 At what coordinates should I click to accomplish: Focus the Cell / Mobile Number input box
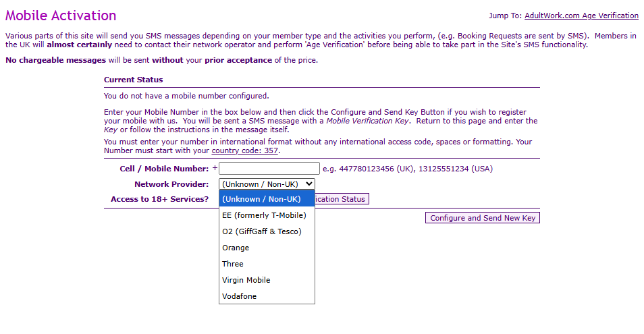coord(269,169)
